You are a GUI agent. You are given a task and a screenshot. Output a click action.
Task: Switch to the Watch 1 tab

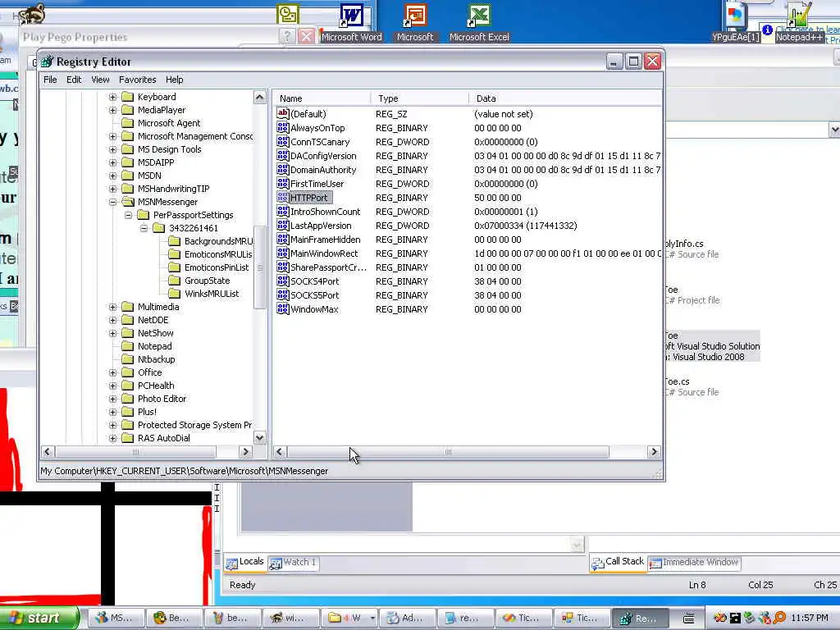click(293, 563)
